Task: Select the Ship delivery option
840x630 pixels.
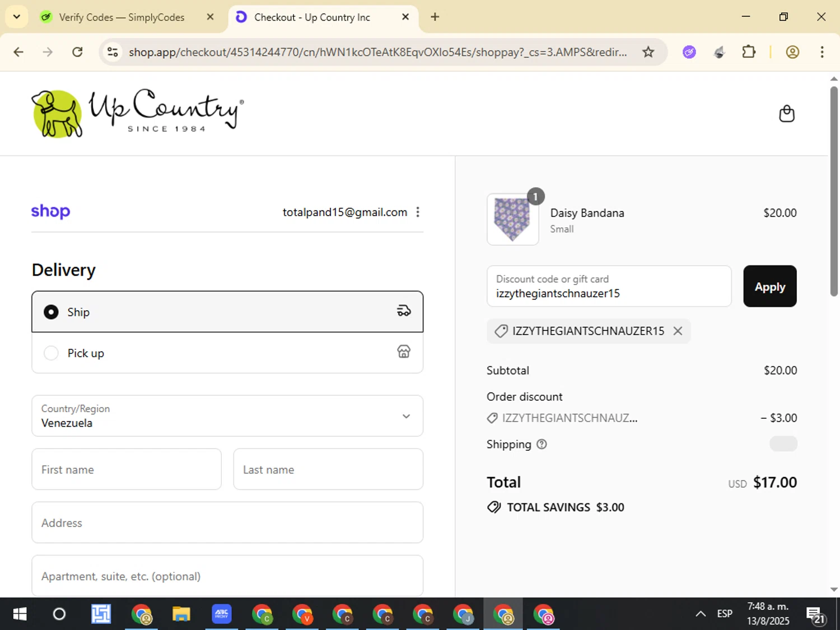Action: 227,312
